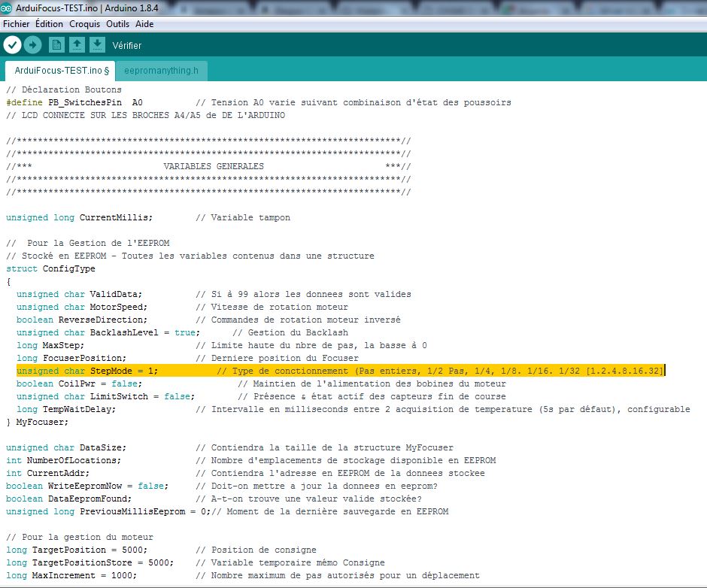
Task: Click the 'int NumberOfLocations;' line
Action: pos(64,460)
